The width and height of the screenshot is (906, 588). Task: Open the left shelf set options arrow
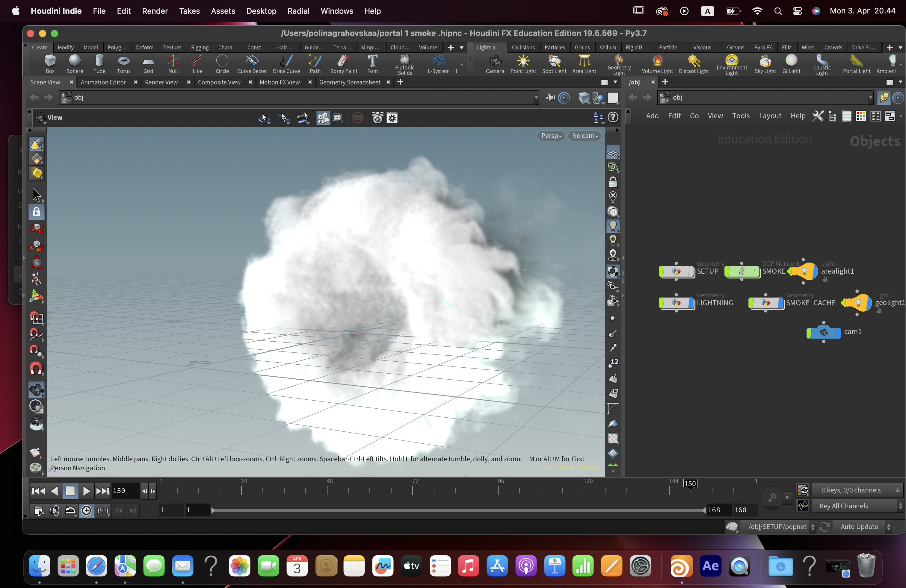point(462,48)
